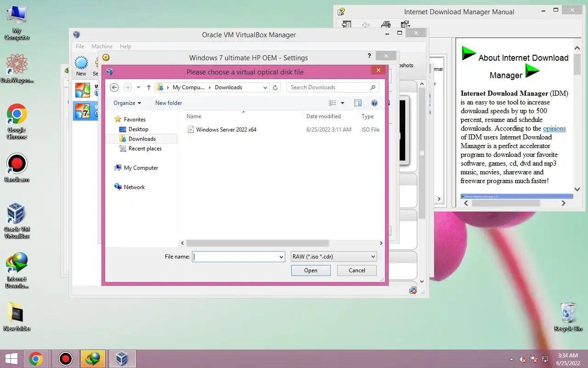Open Oracle VM VirtualBox desktop shortcut

[17, 221]
